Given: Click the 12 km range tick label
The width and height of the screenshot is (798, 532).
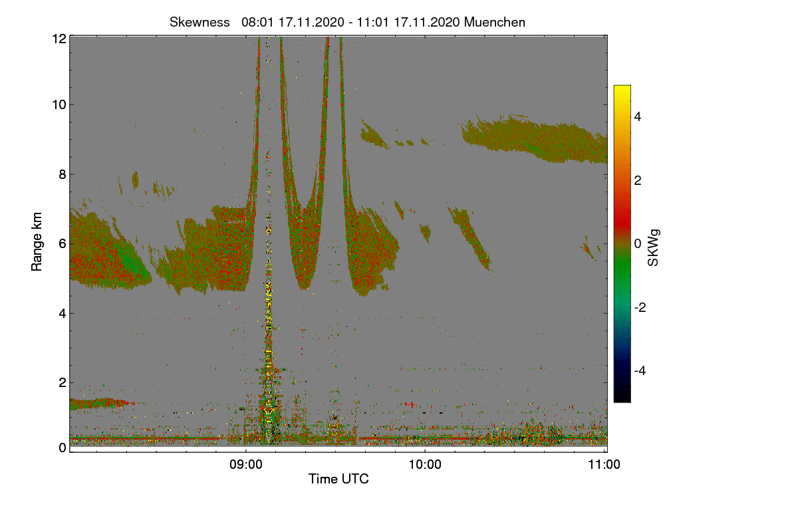Looking at the screenshot, I should 59,39.
